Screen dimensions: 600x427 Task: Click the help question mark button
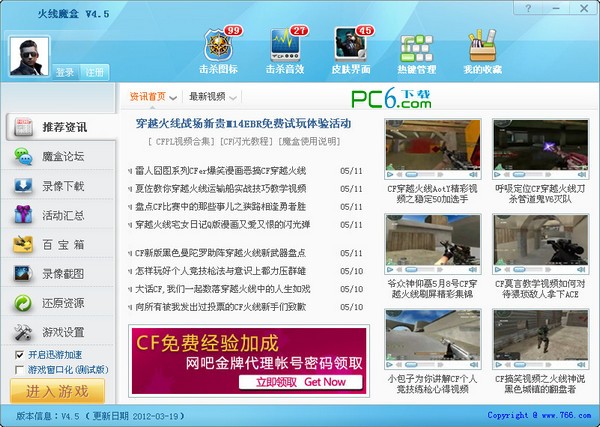528,8
